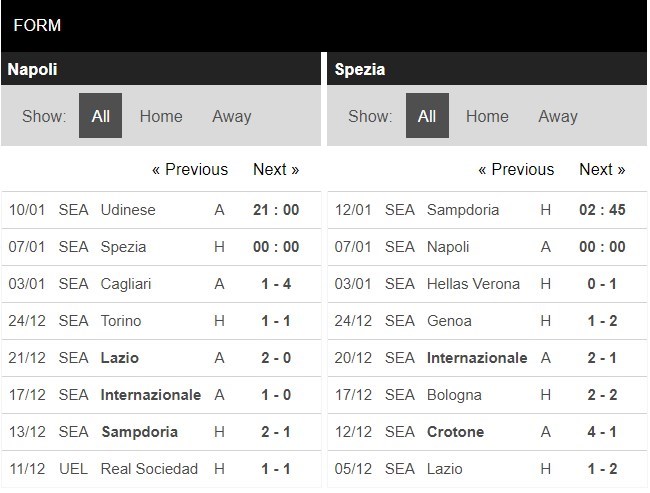This screenshot has height=493, width=650.
Task: Load Next Napoli matches
Action: [x=276, y=169]
